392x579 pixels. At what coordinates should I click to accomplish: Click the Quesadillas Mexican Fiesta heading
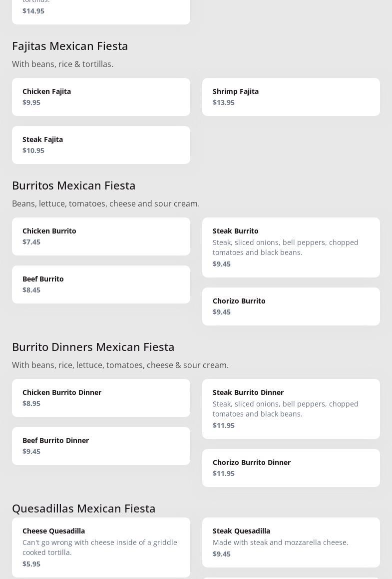(84, 508)
